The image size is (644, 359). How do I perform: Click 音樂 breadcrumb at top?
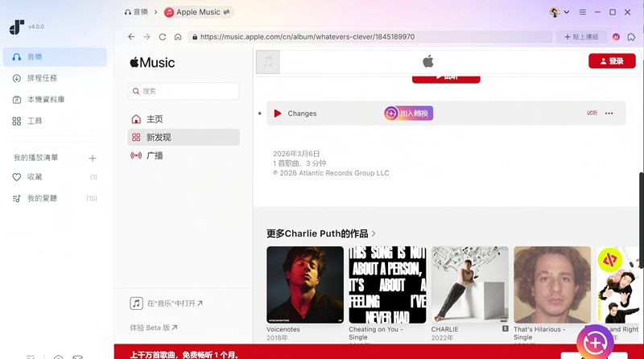(x=136, y=12)
